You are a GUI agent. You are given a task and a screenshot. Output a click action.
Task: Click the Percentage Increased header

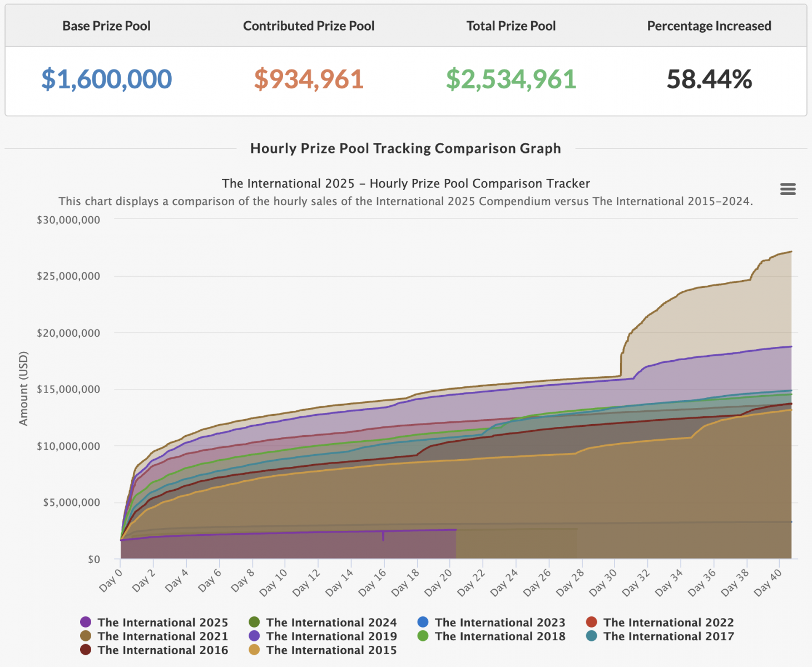click(x=709, y=26)
